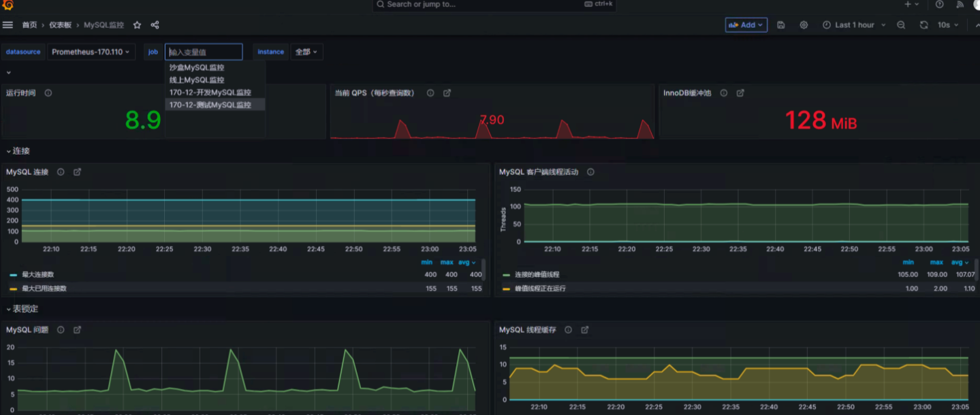Show info for MySQL 客户端线程活动 panel
The width and height of the screenshot is (980, 415).
[x=590, y=172]
